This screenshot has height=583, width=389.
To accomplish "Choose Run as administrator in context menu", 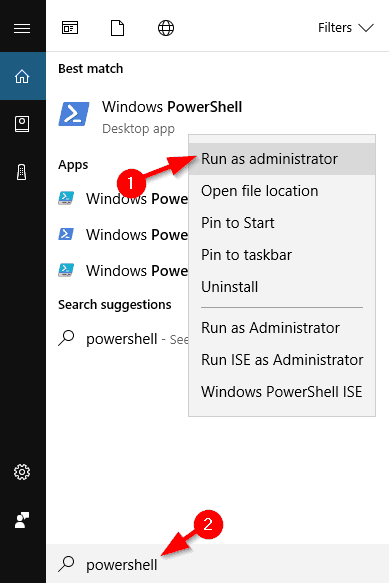I will [282, 159].
